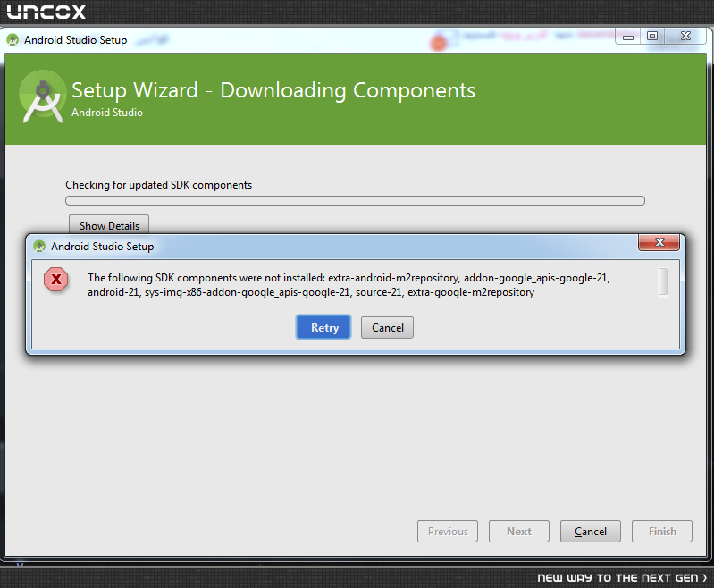The image size is (714, 588).
Task: Click the Android Studio icon in the main title bar
Action: [x=13, y=40]
